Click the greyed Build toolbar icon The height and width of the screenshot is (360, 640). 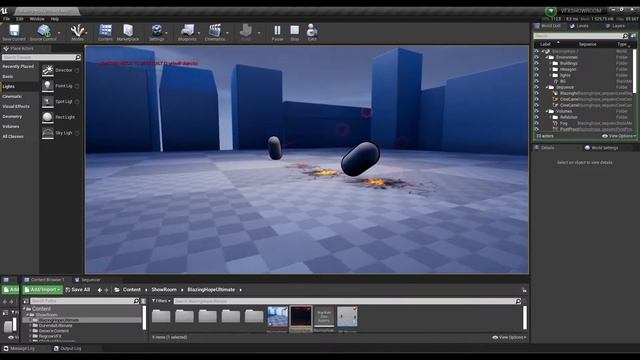tap(246, 31)
